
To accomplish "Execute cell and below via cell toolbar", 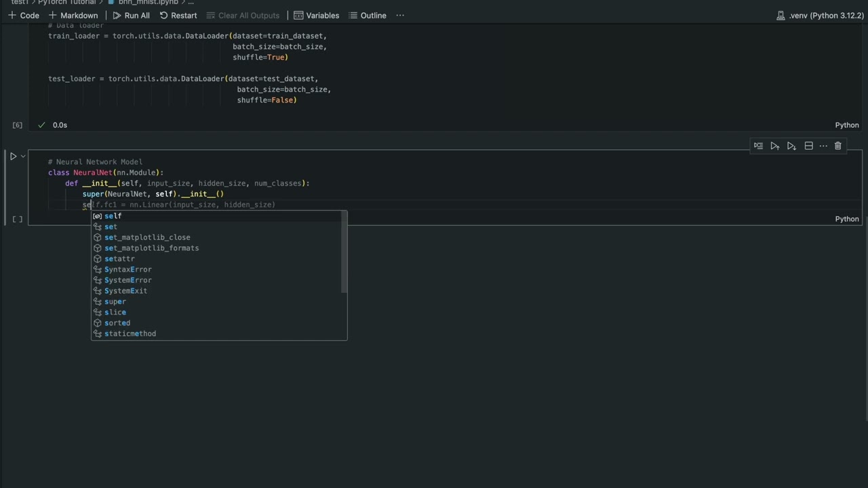I will 791,146.
